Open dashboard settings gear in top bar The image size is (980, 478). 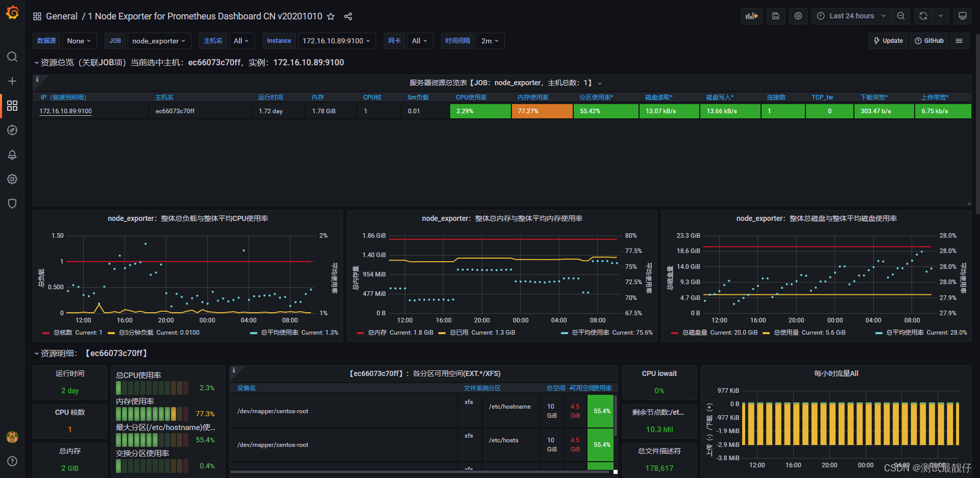[798, 16]
